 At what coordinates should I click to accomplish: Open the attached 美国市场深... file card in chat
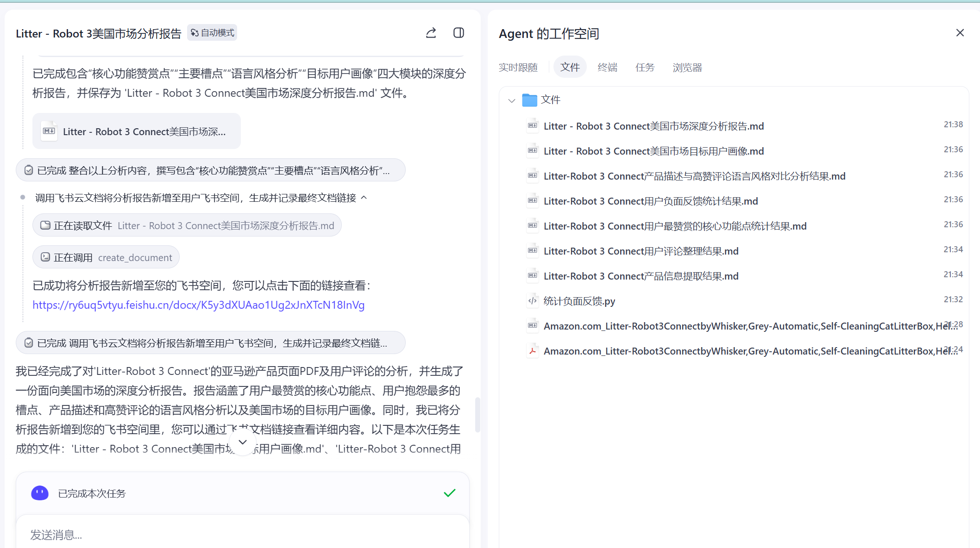click(x=137, y=131)
